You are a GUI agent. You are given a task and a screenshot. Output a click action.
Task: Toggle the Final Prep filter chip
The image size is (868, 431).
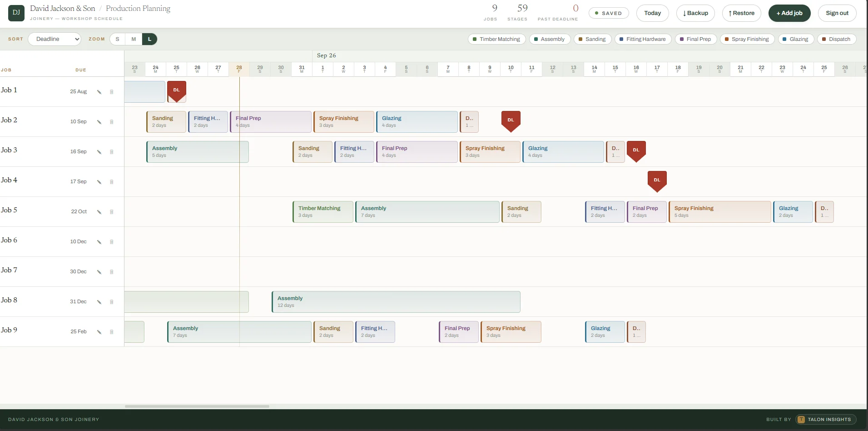pyautogui.click(x=695, y=39)
